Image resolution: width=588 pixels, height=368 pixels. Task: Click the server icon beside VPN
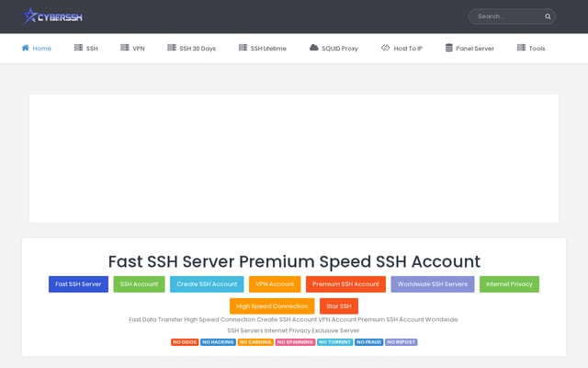tap(125, 48)
